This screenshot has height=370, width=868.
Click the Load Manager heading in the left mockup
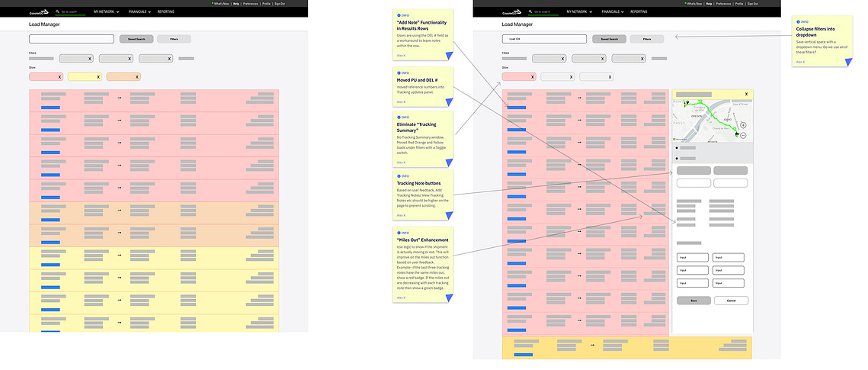(44, 24)
